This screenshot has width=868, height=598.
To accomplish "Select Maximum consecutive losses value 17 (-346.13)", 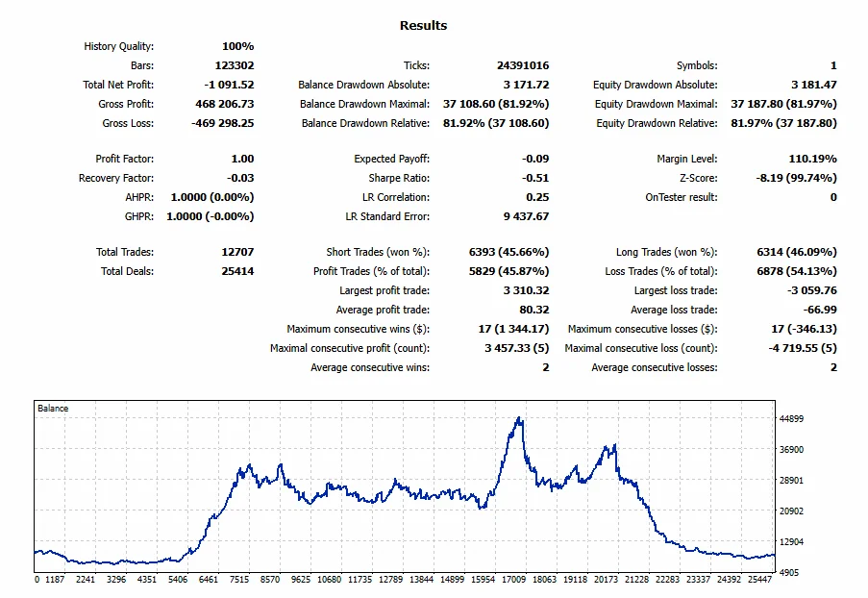I will tap(805, 329).
